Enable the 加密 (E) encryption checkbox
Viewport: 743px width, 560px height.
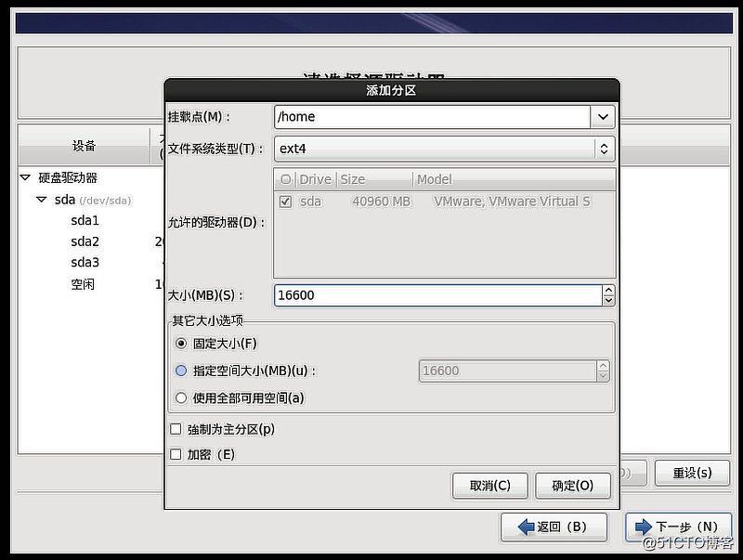click(x=176, y=455)
